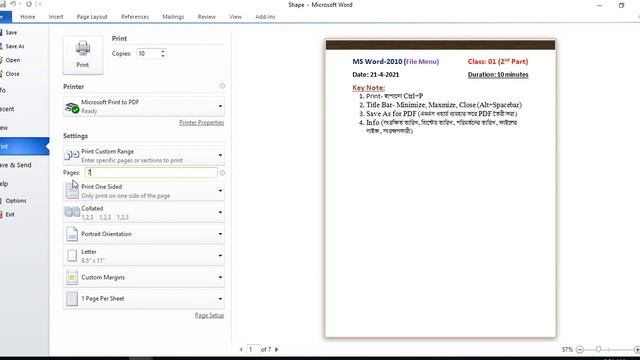Open the Print One Sided dropdown

click(144, 191)
